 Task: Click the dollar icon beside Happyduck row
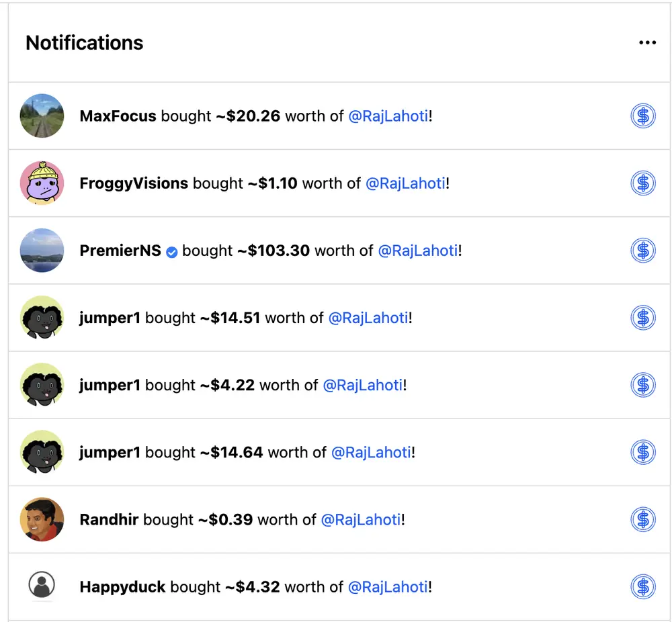[x=643, y=586]
